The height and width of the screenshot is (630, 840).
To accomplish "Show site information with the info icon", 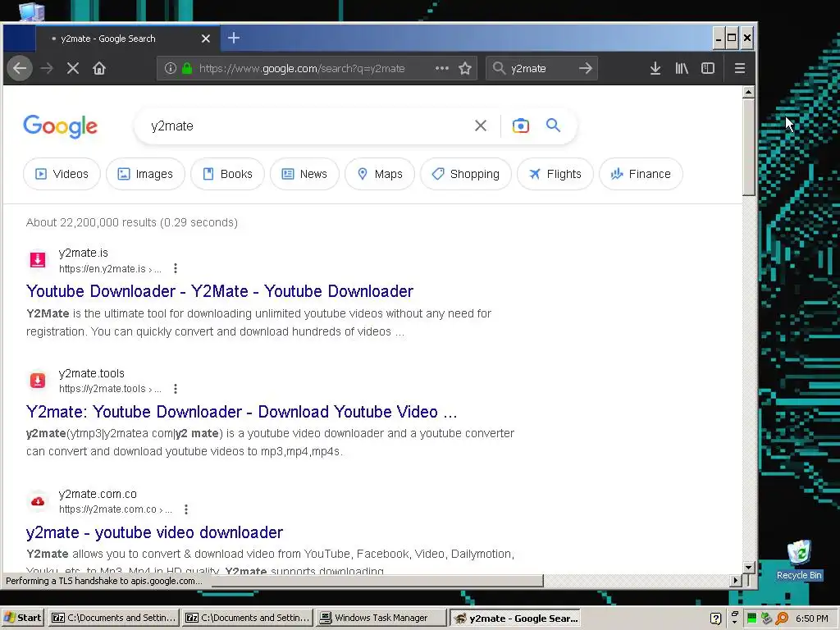I will coord(171,69).
